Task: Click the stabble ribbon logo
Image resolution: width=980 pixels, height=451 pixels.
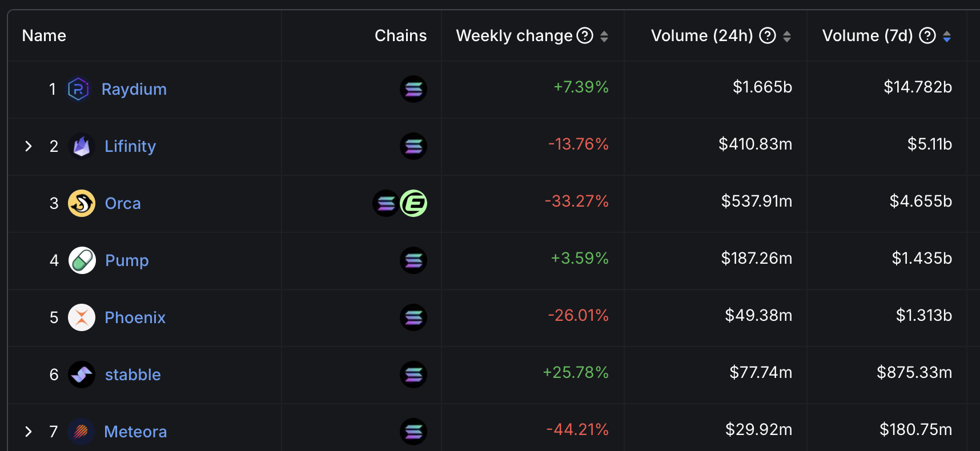Action: coord(82,375)
